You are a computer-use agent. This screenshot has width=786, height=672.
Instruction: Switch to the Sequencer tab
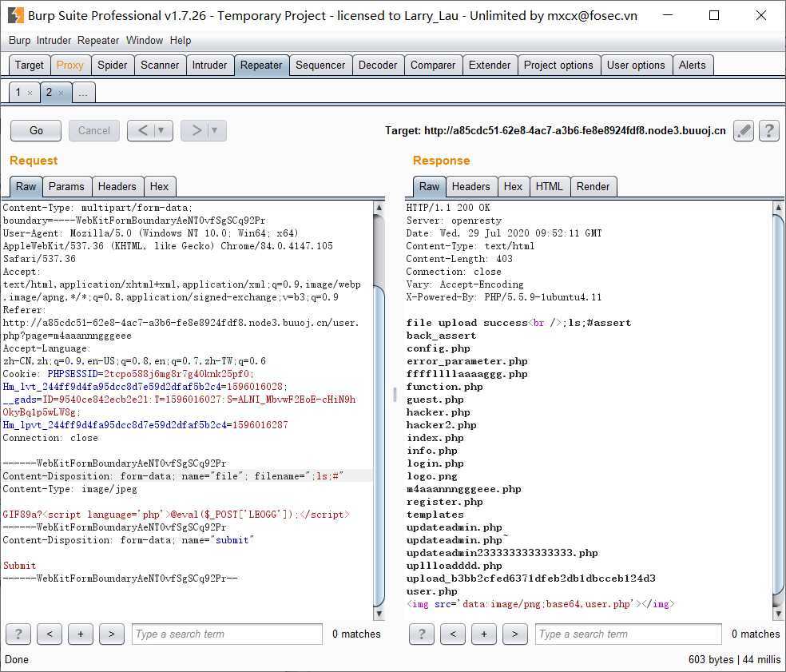point(320,66)
